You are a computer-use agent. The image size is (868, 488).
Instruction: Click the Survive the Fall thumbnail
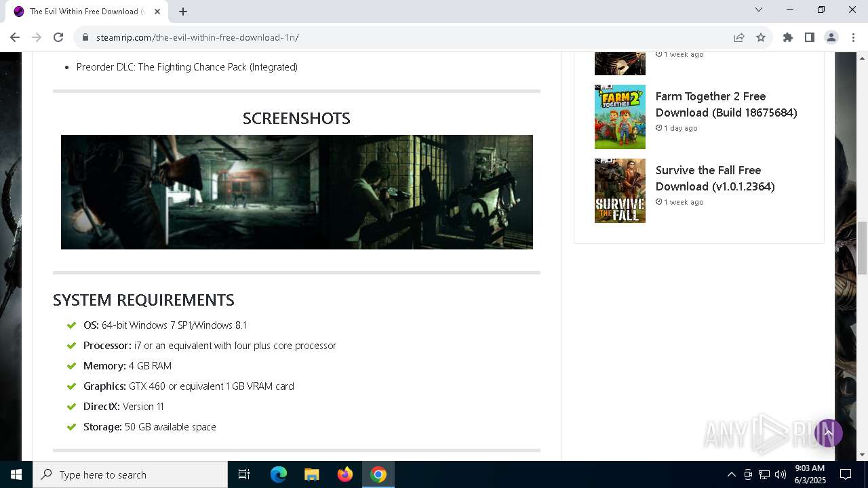620,190
